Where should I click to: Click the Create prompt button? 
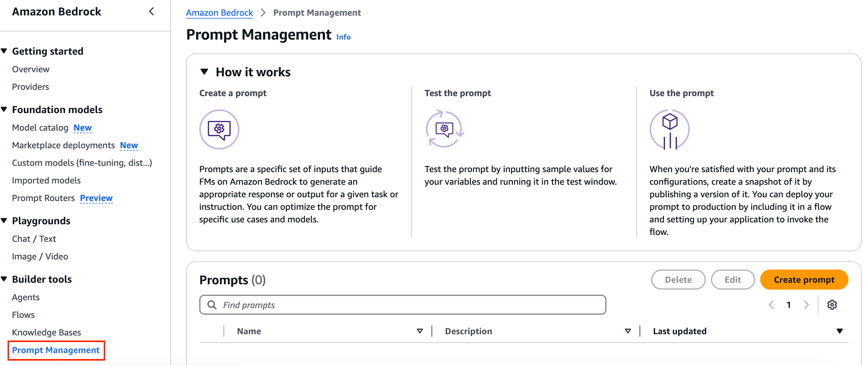click(x=804, y=280)
